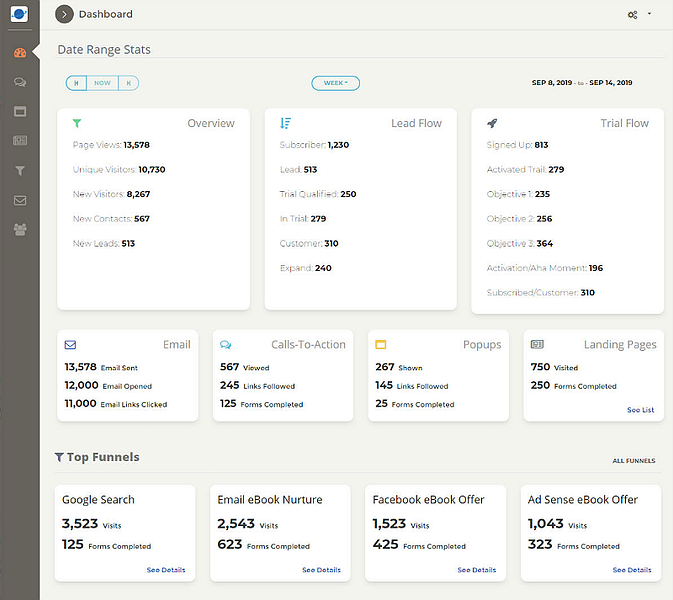
Task: Open the settings gears dropdown at top right
Action: pyautogui.click(x=638, y=14)
